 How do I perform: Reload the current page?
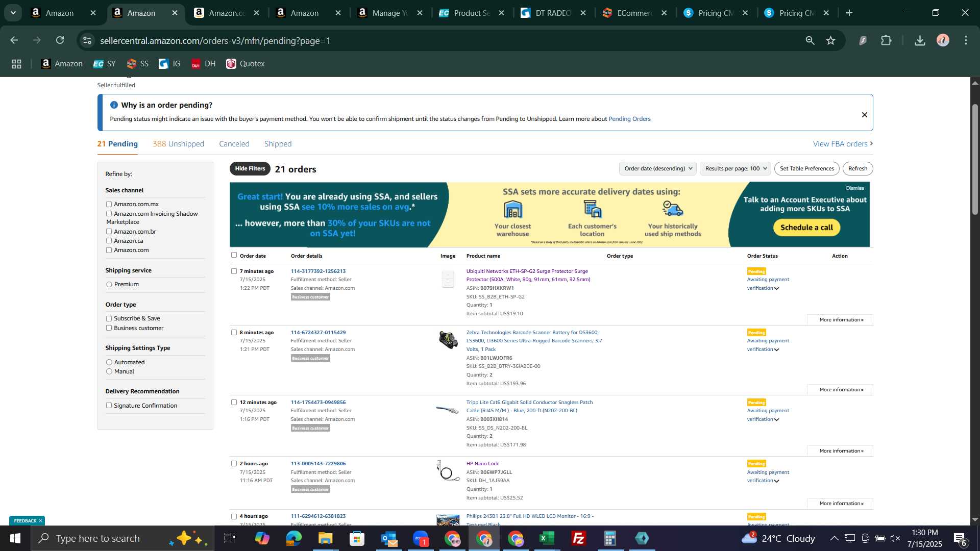60,40
